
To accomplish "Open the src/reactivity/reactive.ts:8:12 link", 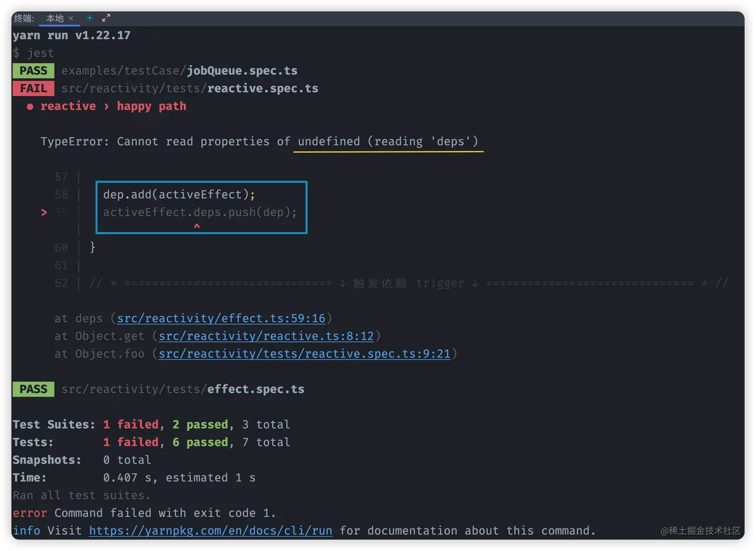I will (266, 336).
